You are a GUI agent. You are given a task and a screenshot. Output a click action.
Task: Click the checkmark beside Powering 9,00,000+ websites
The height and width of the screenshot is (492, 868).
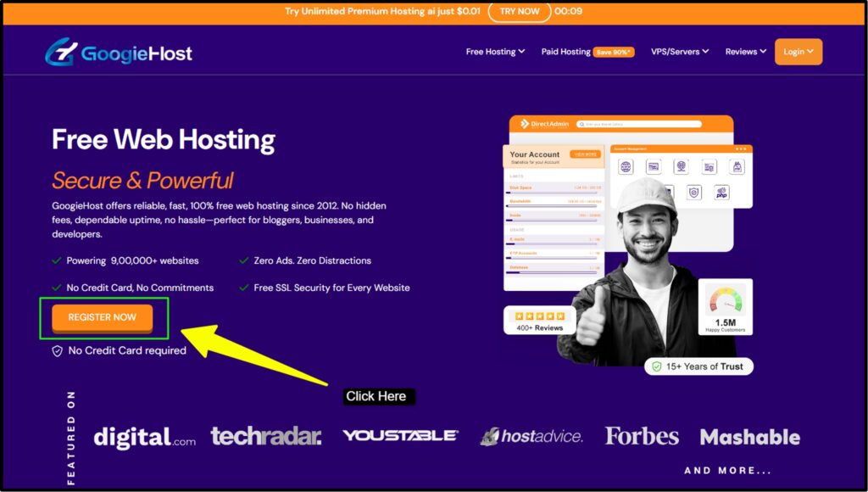(58, 260)
